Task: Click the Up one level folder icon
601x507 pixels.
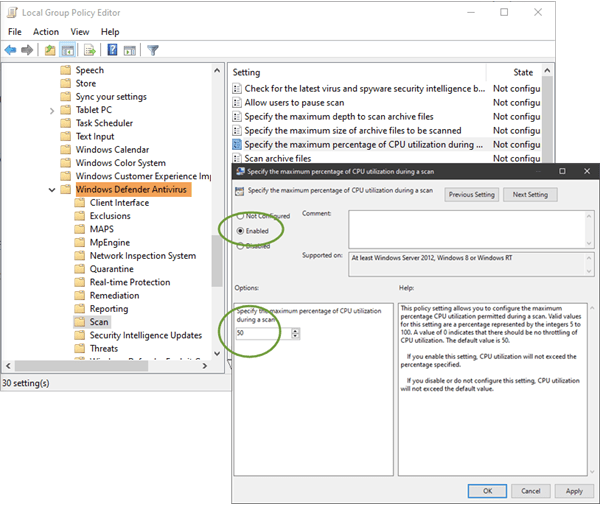Action: coord(50,50)
